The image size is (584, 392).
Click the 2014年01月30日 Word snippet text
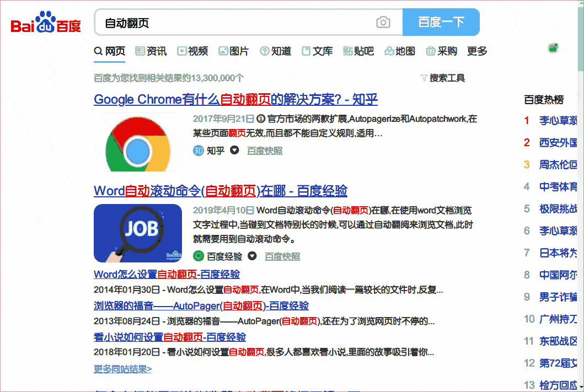coord(268,289)
